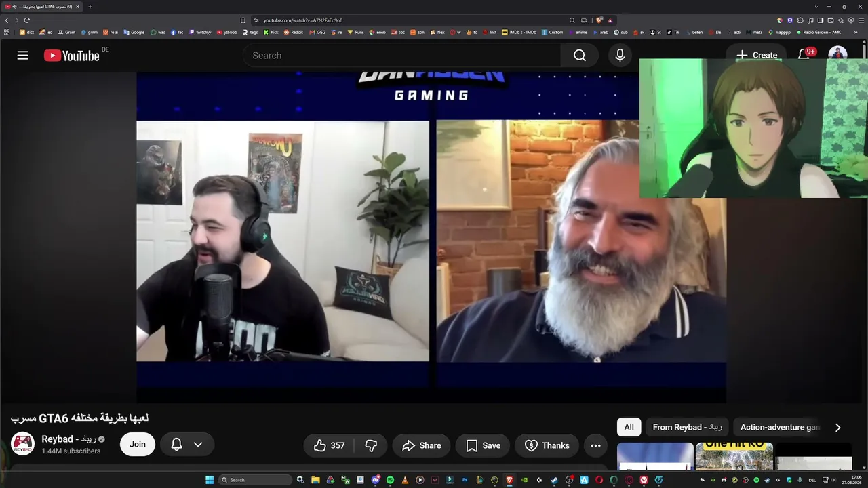Send Thanks to the creator
The image size is (868, 488).
547,445
